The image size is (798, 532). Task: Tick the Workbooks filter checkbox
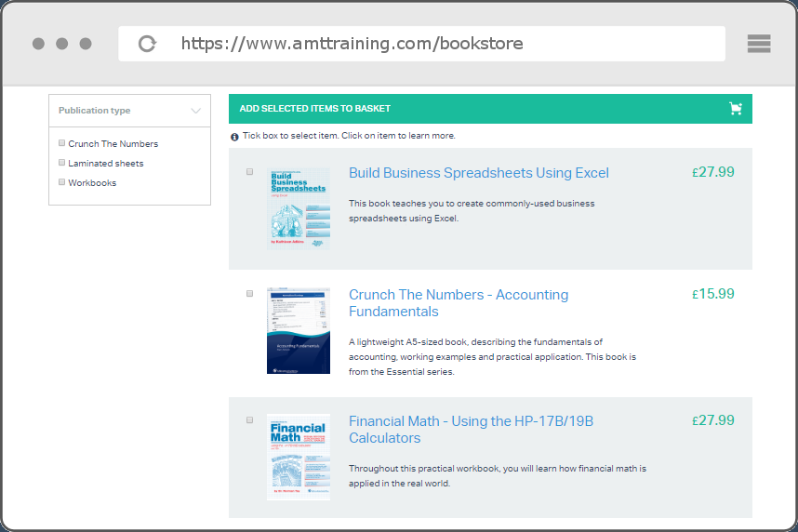click(62, 182)
